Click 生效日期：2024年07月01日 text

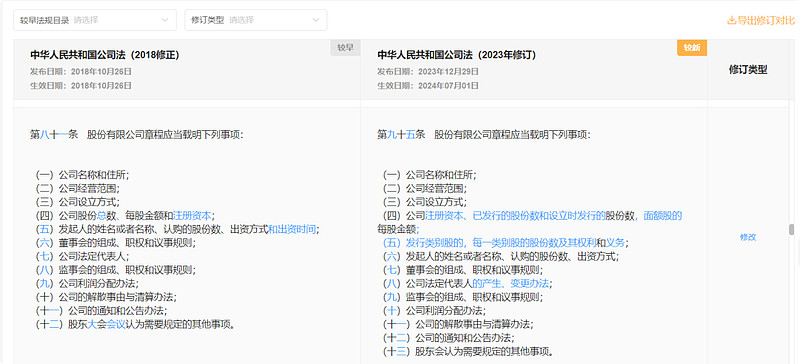428,85
